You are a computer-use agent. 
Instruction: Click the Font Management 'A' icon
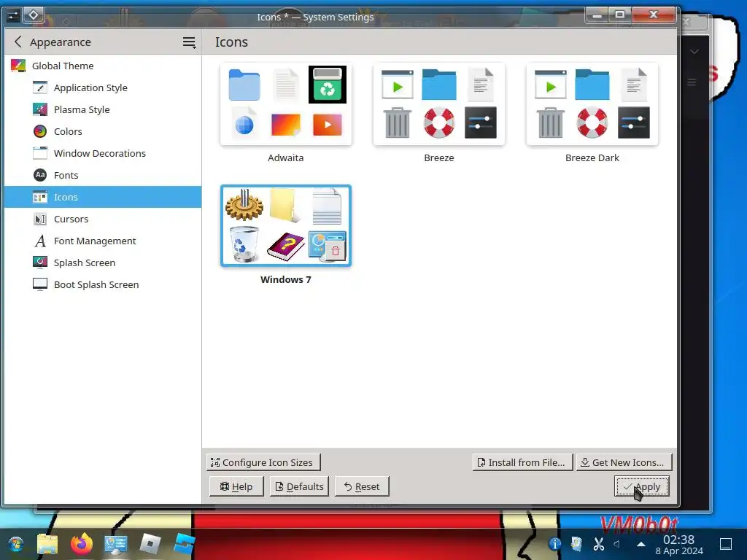pyautogui.click(x=40, y=241)
